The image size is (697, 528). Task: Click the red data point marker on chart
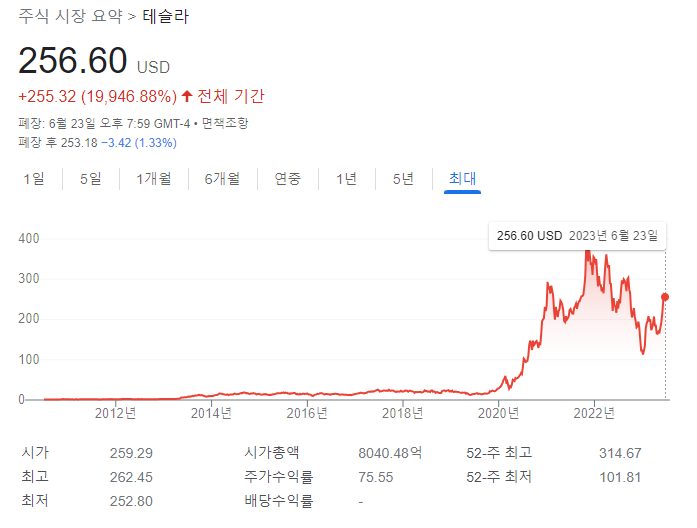pyautogui.click(x=665, y=297)
